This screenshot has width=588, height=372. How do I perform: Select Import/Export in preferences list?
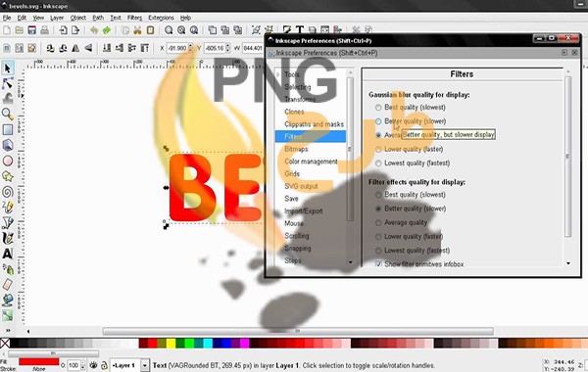[x=304, y=210]
